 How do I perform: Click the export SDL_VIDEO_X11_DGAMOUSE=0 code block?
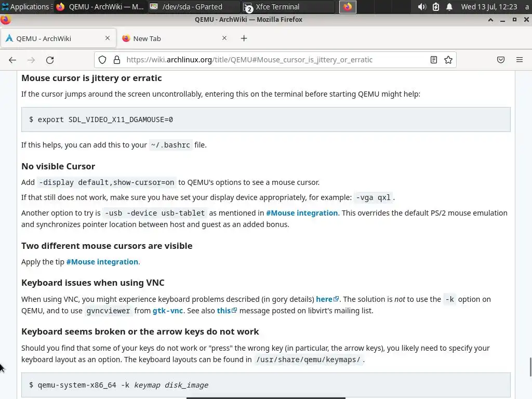coord(265,119)
